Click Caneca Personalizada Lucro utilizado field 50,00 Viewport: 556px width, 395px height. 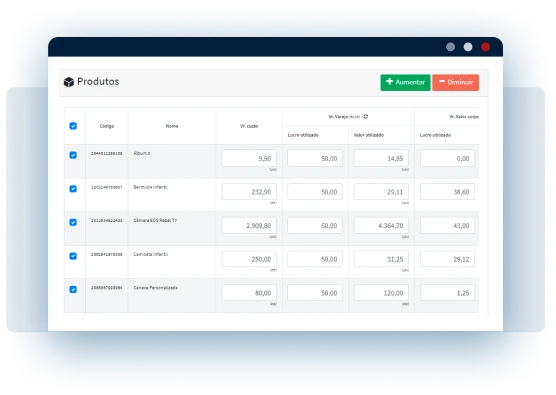[315, 293]
